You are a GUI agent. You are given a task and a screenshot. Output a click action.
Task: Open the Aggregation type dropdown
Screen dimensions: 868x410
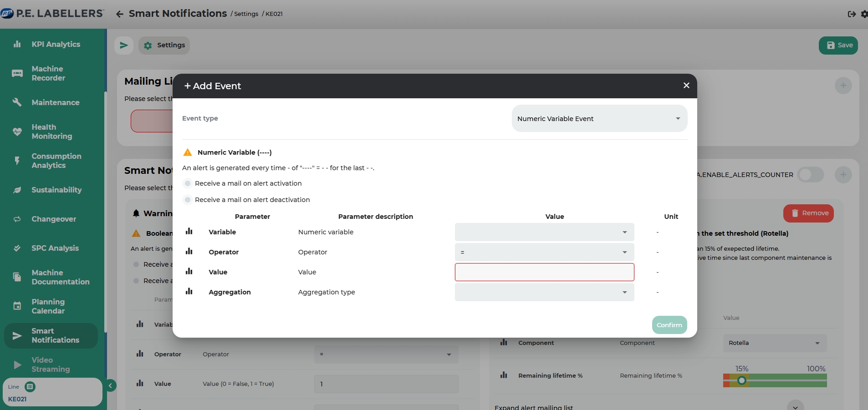tap(544, 292)
